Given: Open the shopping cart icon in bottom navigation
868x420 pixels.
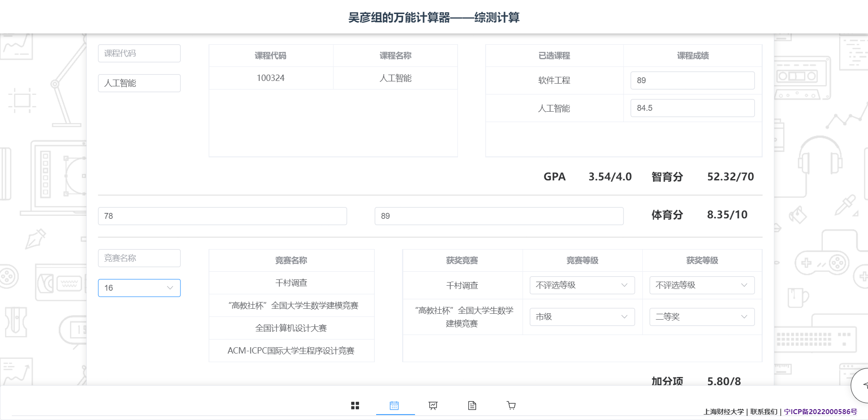Looking at the screenshot, I should tap(511, 406).
